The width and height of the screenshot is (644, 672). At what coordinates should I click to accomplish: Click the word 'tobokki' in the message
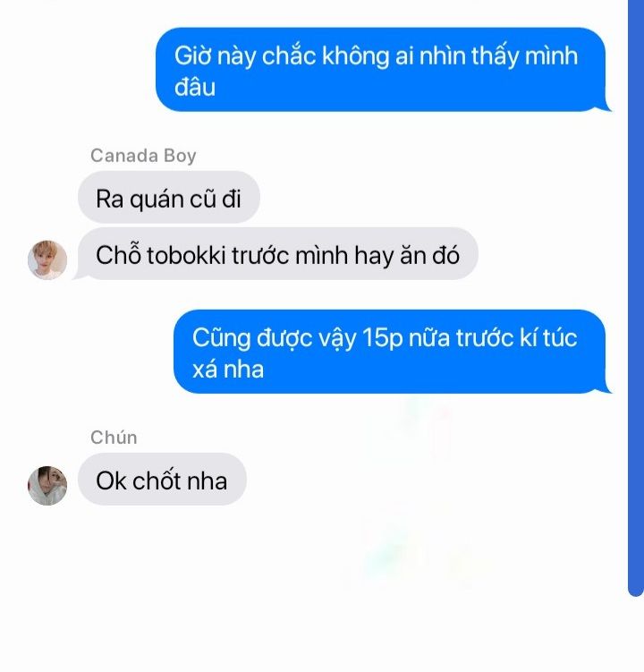coord(186,255)
